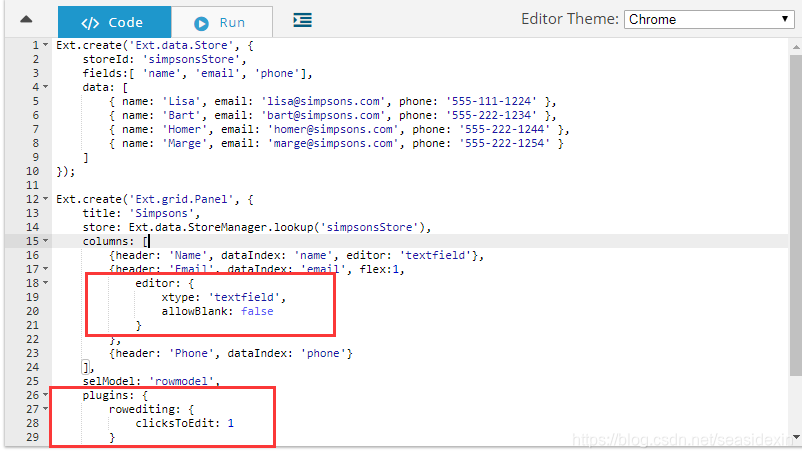Collapse the editor fold at line 18

point(46,283)
